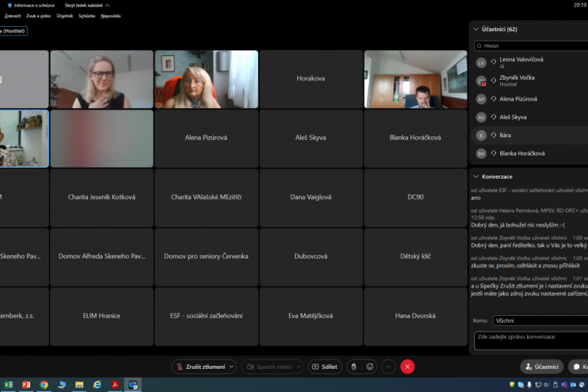Click message 'Dobrý den, já bohužel nic neslyším'
Image resolution: width=588 pixels, height=392 pixels.
[x=518, y=225]
